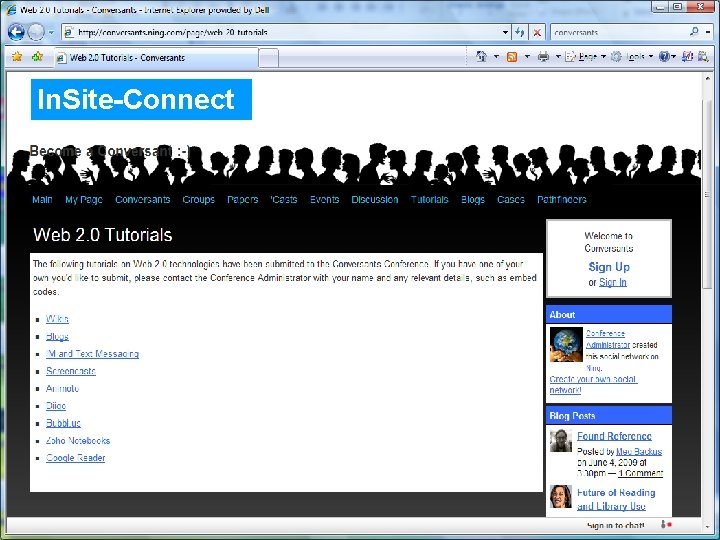Open the My Page navigation tab
The width and height of the screenshot is (720, 540).
point(84,200)
